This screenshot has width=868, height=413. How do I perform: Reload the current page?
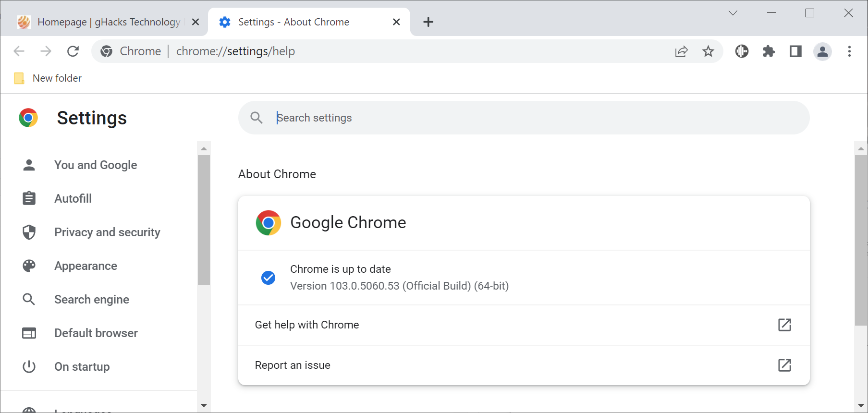coord(73,51)
